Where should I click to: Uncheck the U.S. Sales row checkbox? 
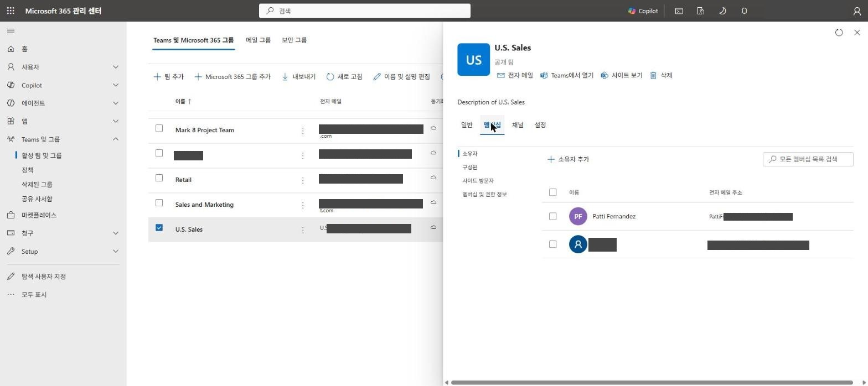(x=159, y=227)
